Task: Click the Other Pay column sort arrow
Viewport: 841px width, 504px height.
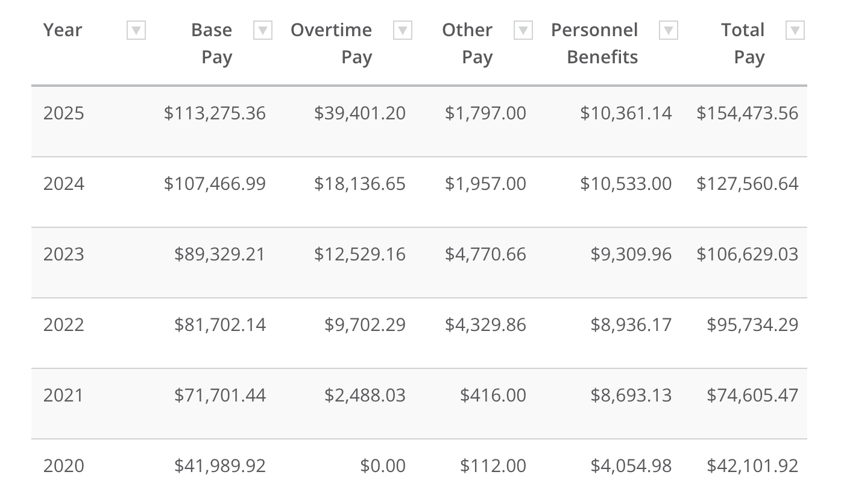Action: click(523, 30)
